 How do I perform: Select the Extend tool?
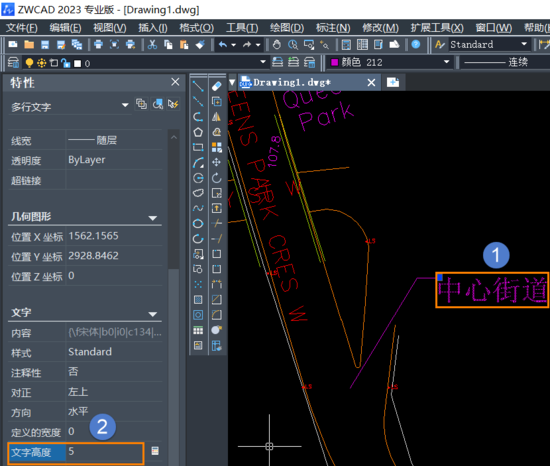point(217,239)
